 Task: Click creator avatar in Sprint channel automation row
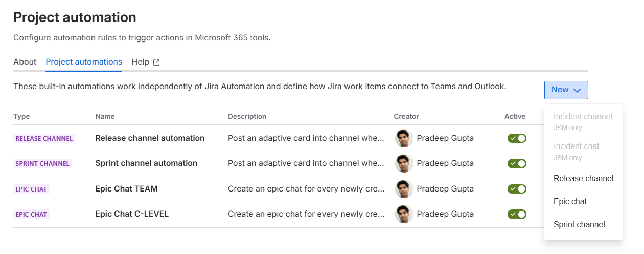click(x=404, y=163)
